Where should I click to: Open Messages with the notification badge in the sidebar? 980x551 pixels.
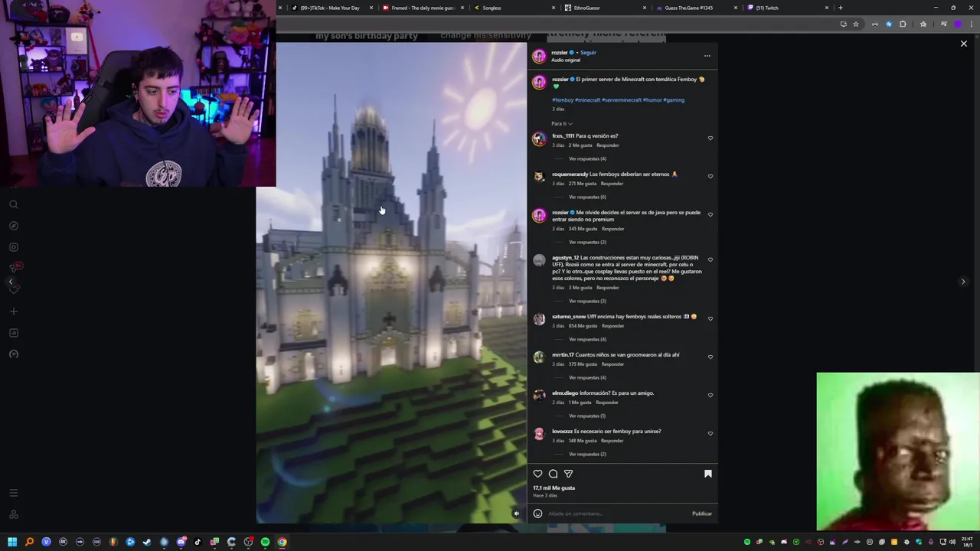(14, 268)
